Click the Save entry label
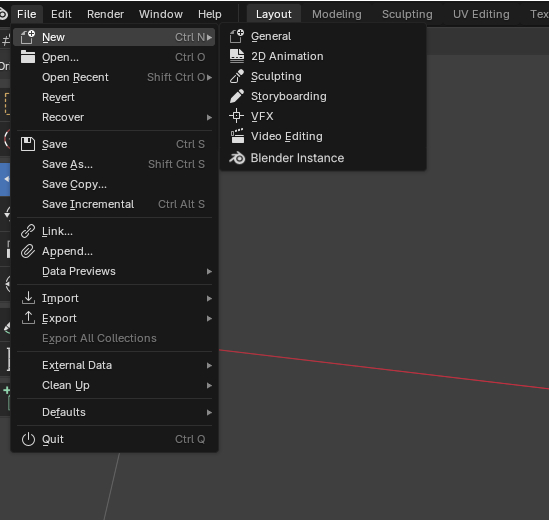This screenshot has width=549, height=520. tap(55, 144)
